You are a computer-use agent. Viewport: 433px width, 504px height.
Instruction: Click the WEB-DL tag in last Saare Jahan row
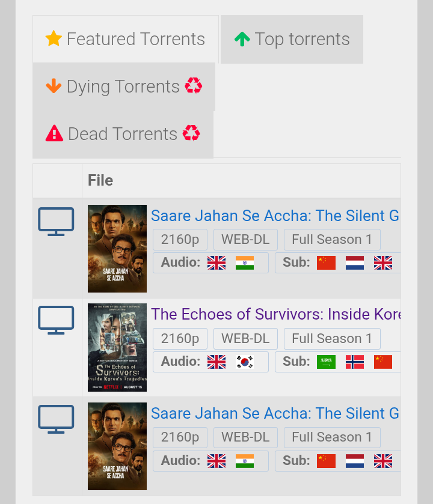coord(245,437)
